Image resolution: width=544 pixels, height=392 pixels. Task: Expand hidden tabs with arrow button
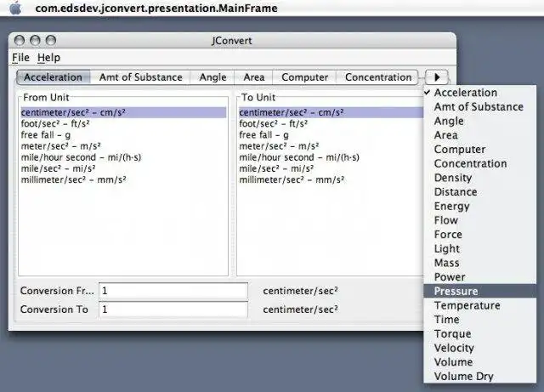click(437, 77)
